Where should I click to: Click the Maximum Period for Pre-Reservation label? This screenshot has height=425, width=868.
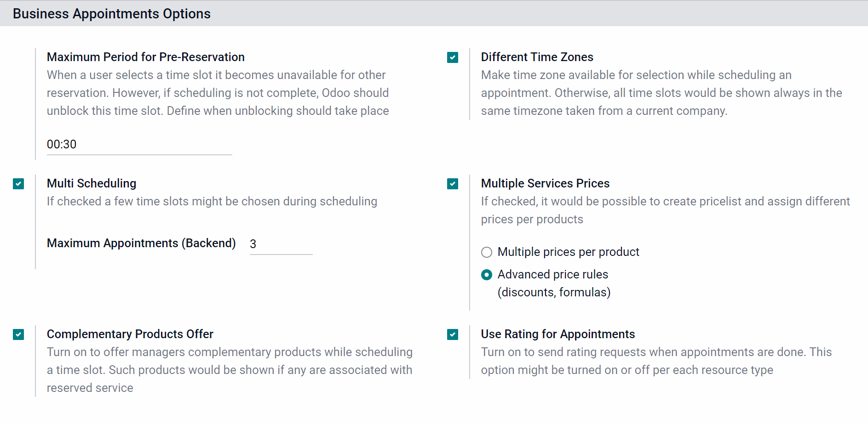[x=146, y=57]
